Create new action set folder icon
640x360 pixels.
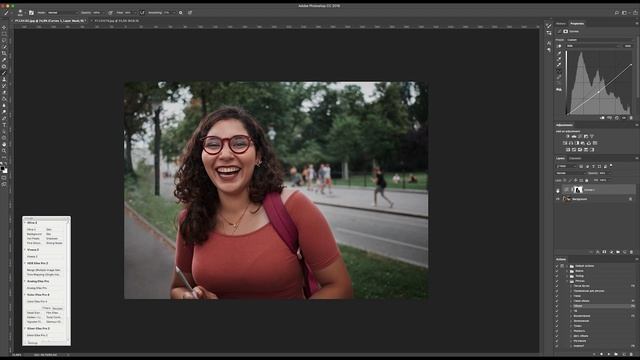(616, 354)
